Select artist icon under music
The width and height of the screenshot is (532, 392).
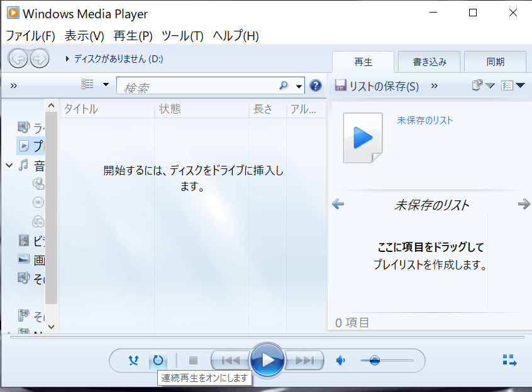[x=38, y=183]
